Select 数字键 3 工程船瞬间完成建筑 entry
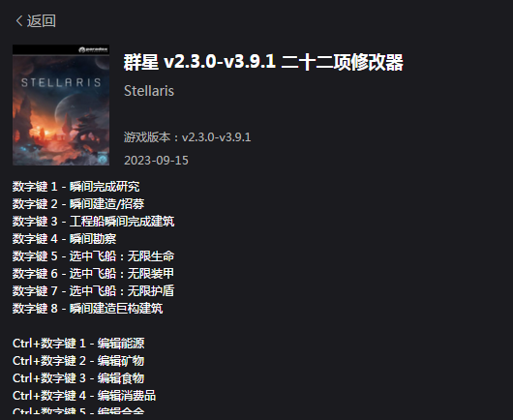 point(93,222)
